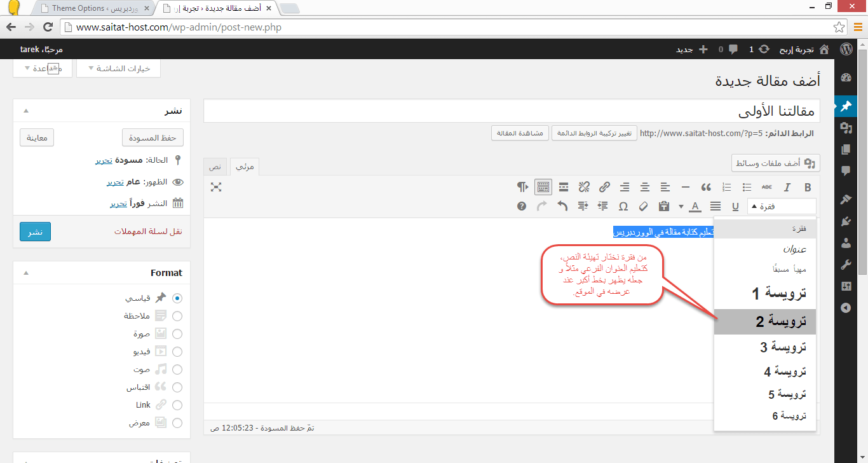The height and width of the screenshot is (463, 868).
Task: Select the Link post format radio
Action: point(177,404)
